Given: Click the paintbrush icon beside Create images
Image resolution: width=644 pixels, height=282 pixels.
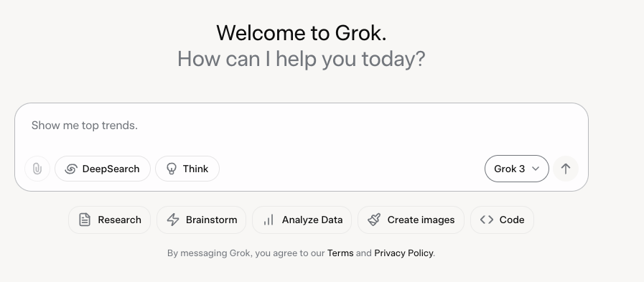Looking at the screenshot, I should [374, 220].
